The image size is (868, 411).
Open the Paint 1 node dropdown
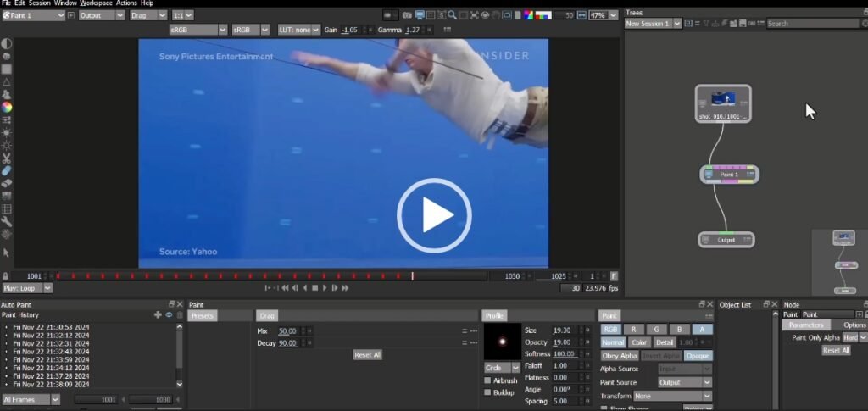(x=33, y=15)
